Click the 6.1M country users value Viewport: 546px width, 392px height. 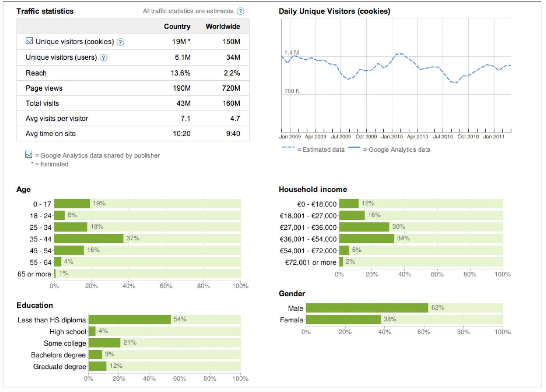(x=183, y=57)
